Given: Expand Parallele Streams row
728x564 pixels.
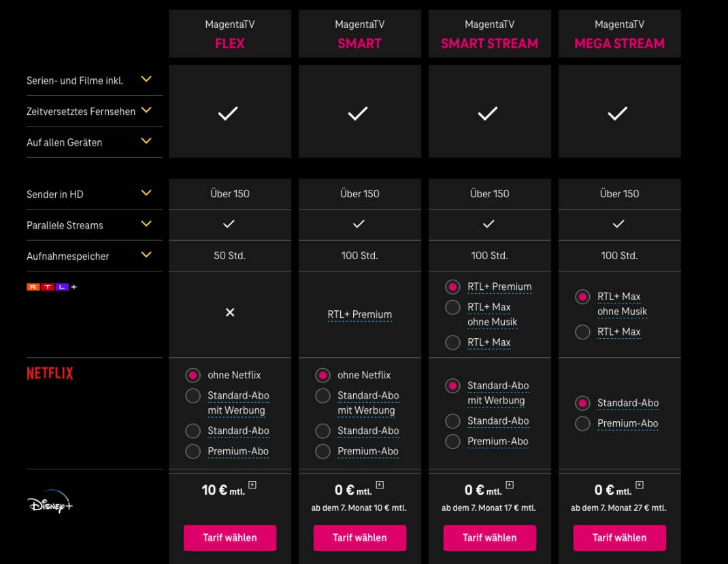Looking at the screenshot, I should (146, 224).
